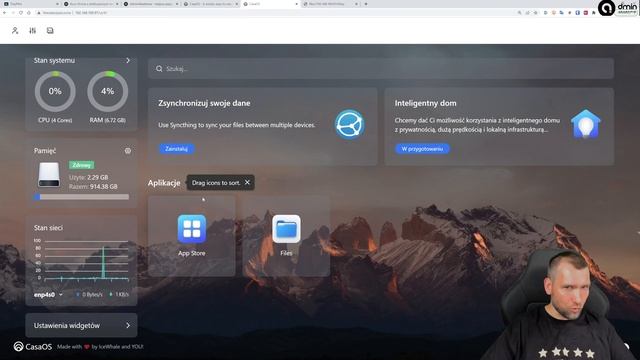The height and width of the screenshot is (360, 640).
Task: Switch to the third browser tab
Action: coord(151,4)
